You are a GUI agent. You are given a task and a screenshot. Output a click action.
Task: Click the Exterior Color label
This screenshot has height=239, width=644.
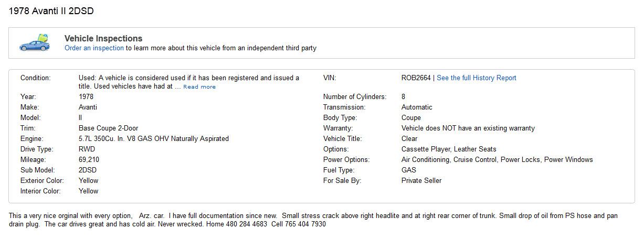click(41, 181)
